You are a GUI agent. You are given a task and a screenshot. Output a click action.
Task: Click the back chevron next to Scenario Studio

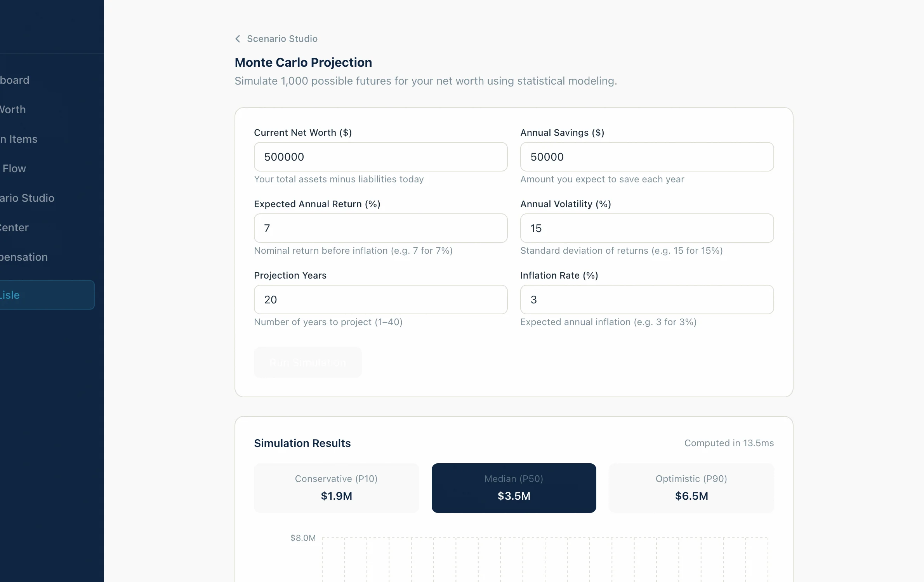238,38
